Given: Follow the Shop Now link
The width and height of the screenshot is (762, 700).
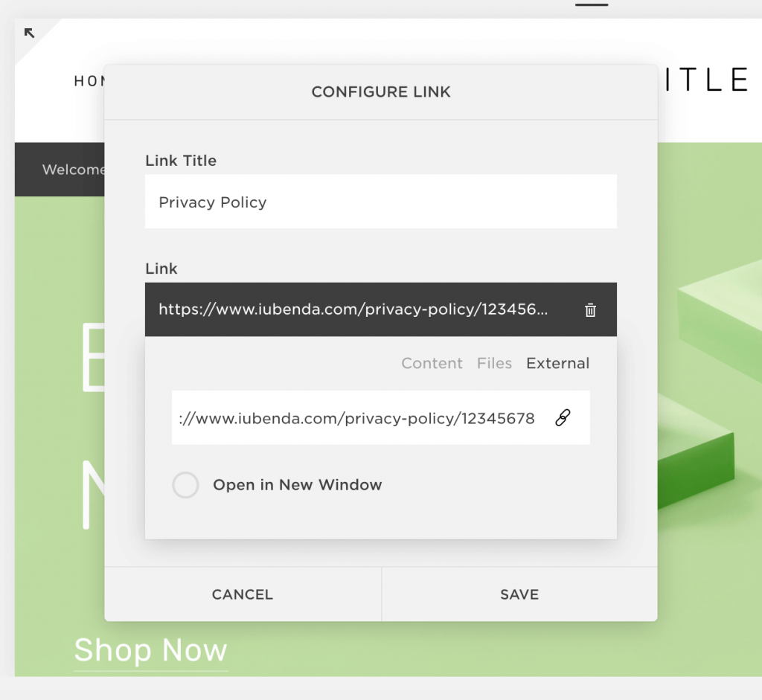Looking at the screenshot, I should [x=150, y=650].
